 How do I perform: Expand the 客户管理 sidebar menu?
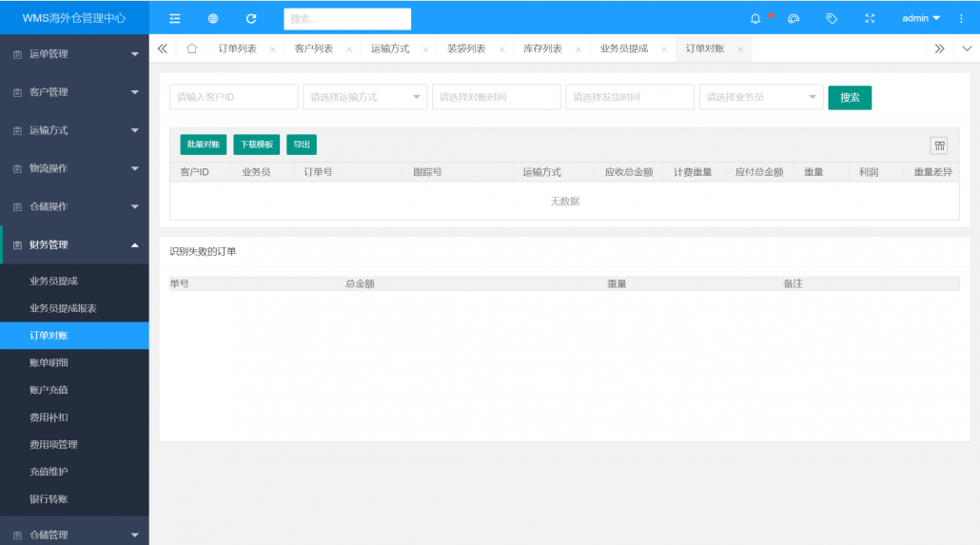74,92
